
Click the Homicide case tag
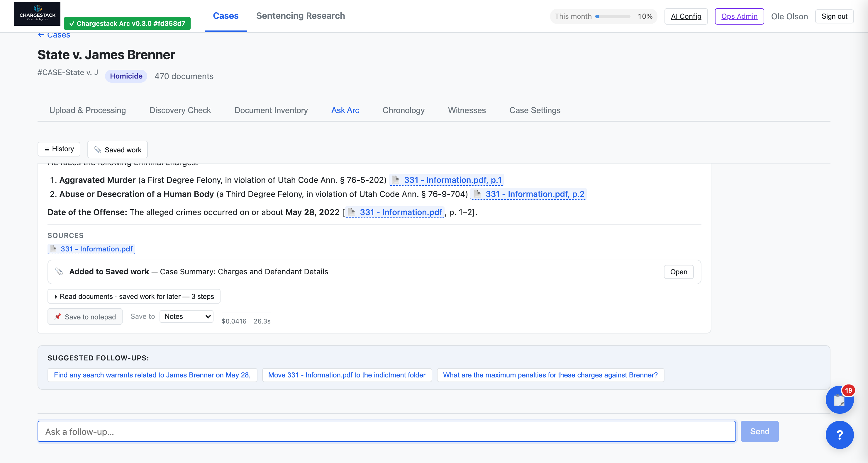(126, 76)
